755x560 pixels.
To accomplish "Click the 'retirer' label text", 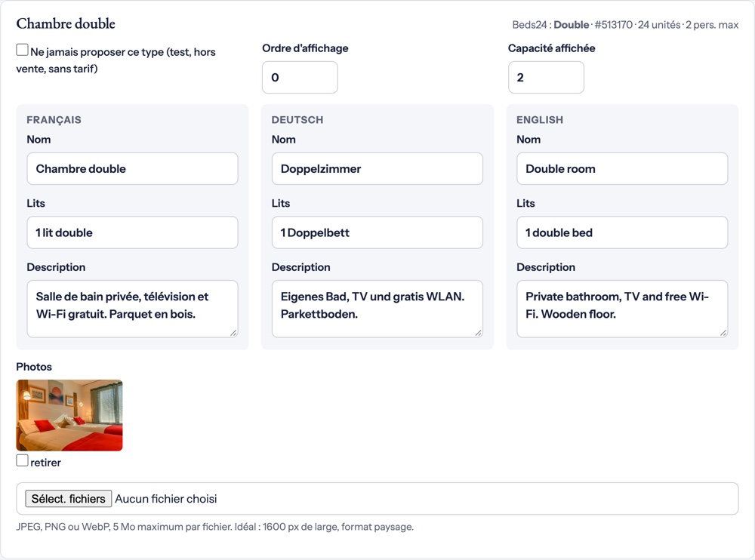I will pos(46,463).
